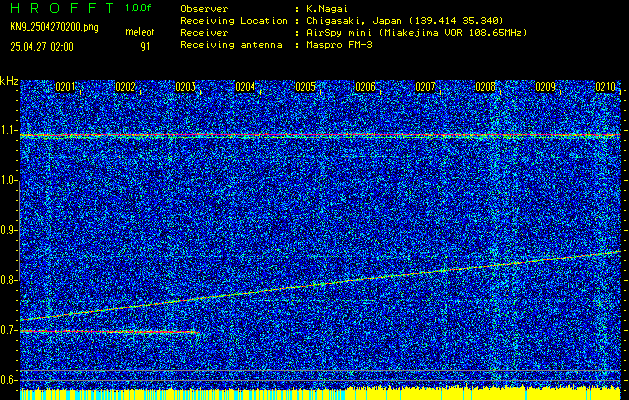Click the 0206 time marker
Viewport: 629px width, 400px height.
[x=365, y=87]
